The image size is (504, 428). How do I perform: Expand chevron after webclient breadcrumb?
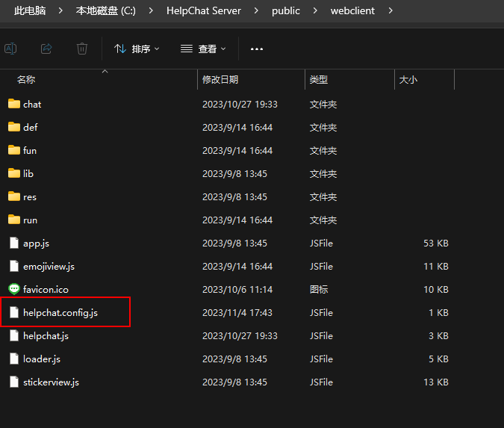(391, 11)
